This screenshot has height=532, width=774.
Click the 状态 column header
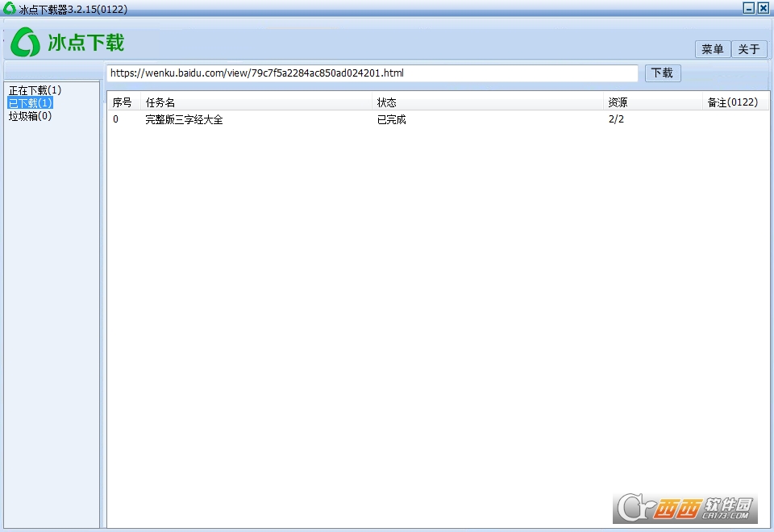(487, 102)
